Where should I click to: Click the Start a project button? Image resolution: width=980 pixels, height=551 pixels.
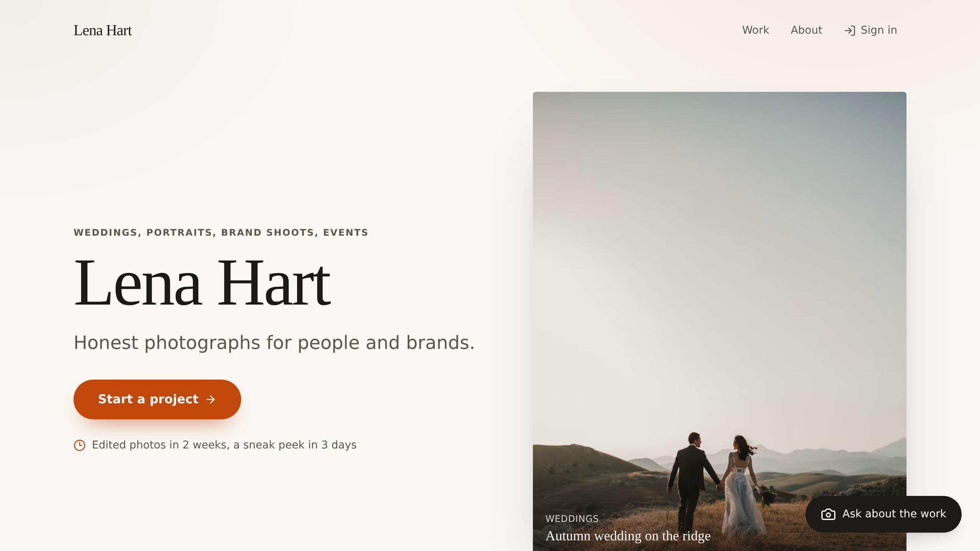coord(157,399)
